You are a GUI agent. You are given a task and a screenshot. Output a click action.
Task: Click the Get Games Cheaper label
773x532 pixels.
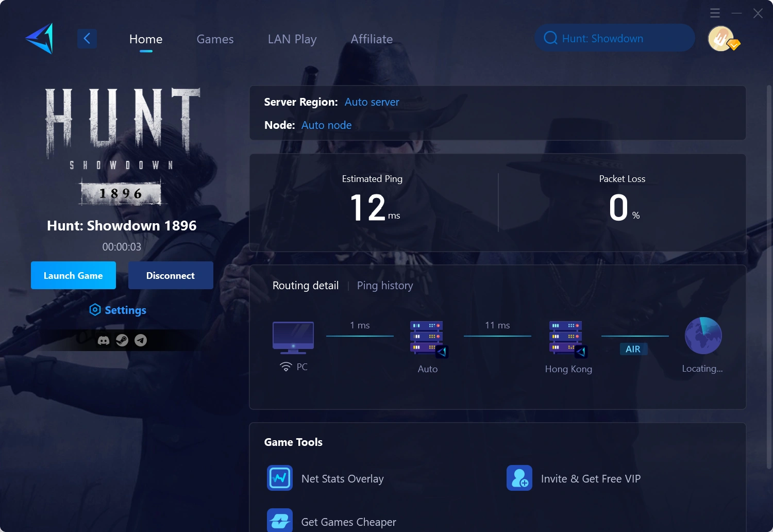[349, 522]
